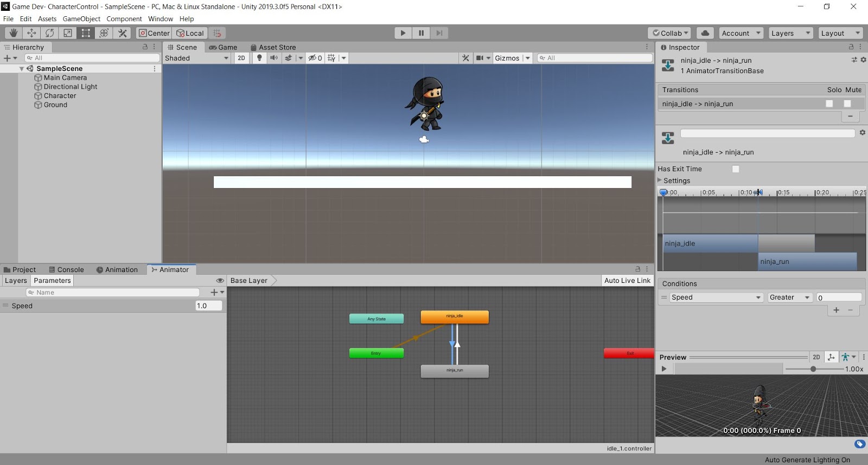Viewport: 868px width, 465px height.
Task: Switch to the Animation tab
Action: (x=117, y=269)
